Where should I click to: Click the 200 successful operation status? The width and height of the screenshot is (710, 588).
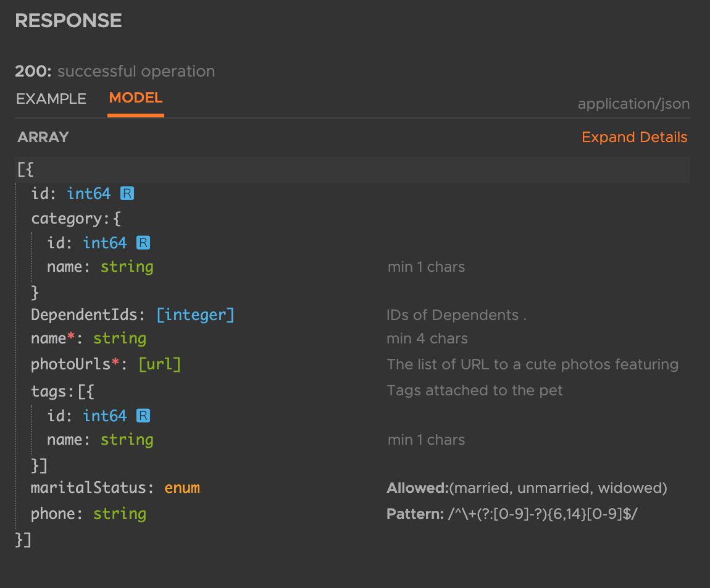coord(115,72)
